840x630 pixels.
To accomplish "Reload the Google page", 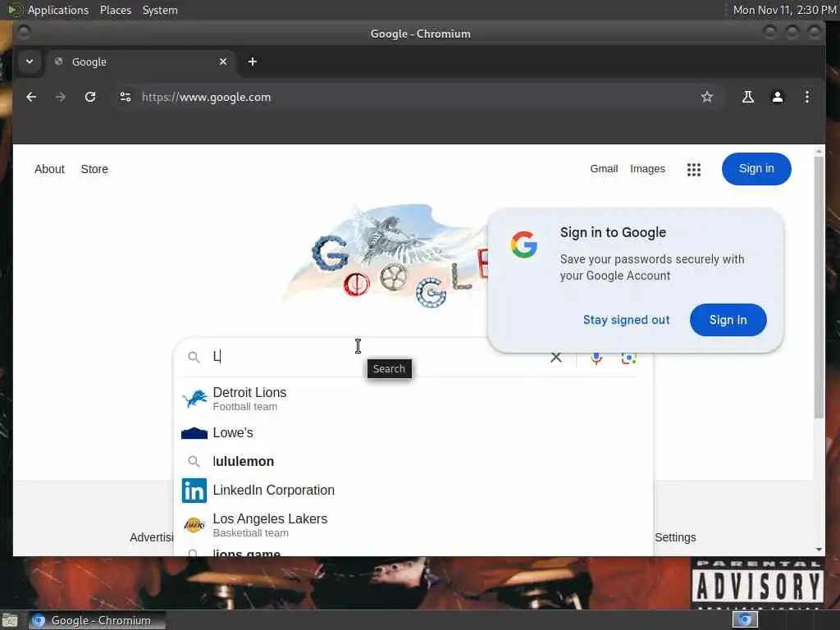I will (90, 97).
